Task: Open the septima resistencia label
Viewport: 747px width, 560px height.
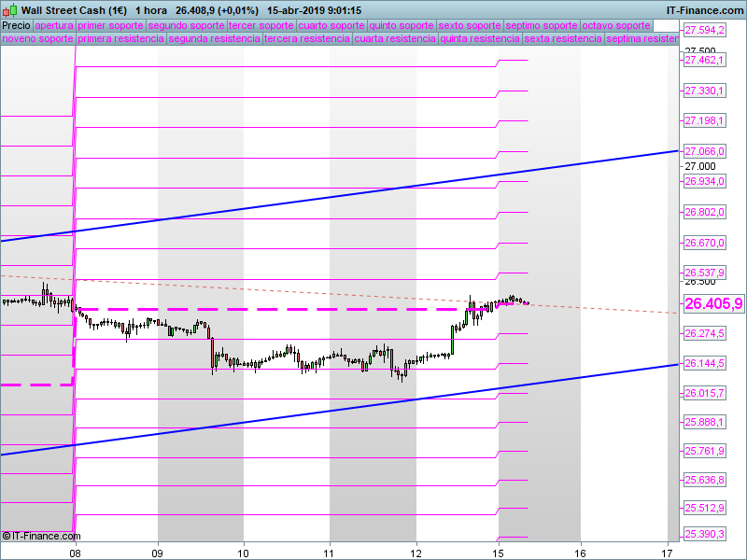Action: click(642, 38)
